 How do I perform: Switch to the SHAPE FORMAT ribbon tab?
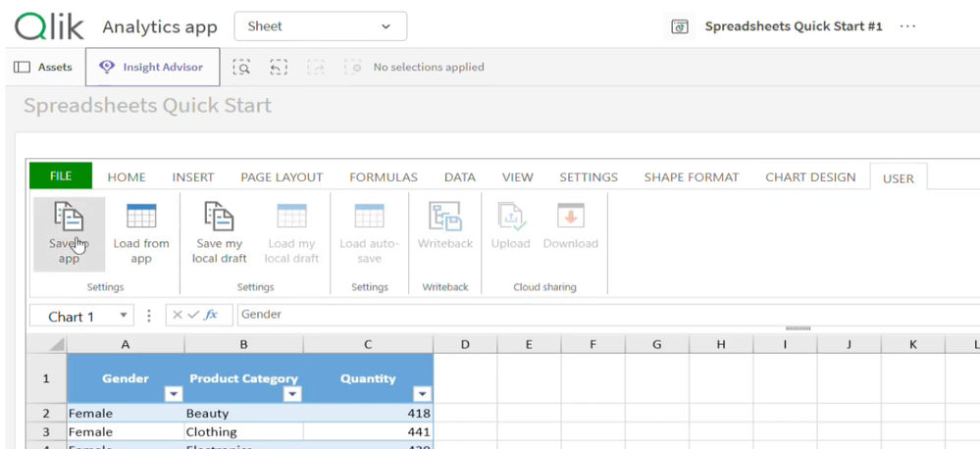click(692, 177)
